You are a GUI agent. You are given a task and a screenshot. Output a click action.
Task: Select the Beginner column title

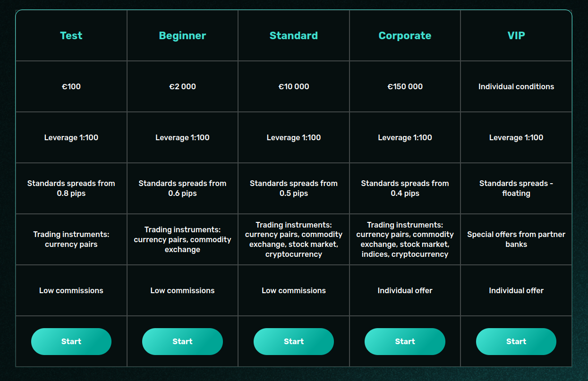pos(182,35)
